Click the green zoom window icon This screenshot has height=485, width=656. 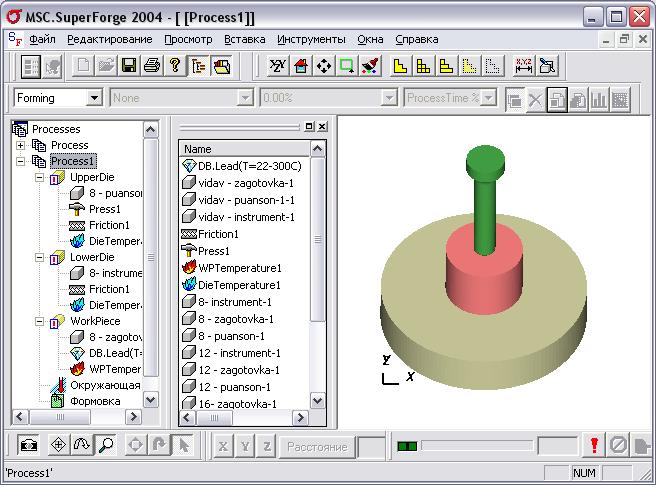pyautogui.click(x=347, y=66)
